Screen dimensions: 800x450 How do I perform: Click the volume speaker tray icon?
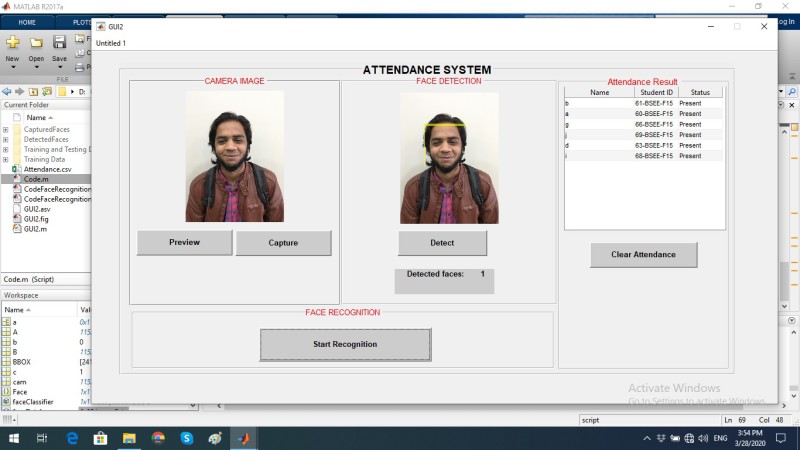[703, 438]
